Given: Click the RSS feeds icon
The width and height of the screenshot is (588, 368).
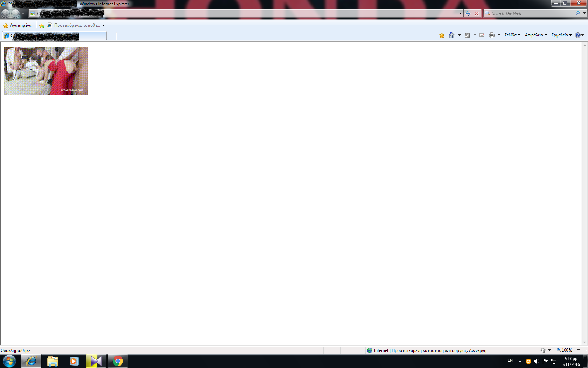Looking at the screenshot, I should (467, 35).
